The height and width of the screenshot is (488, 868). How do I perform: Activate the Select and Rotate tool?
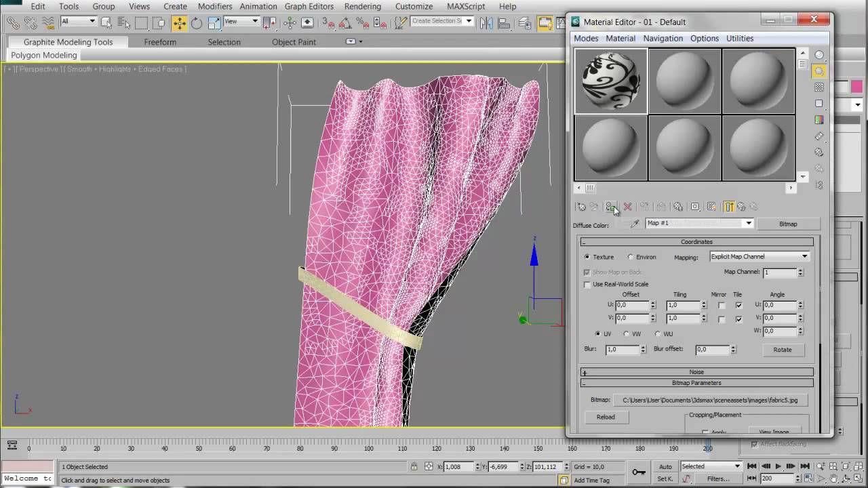(x=197, y=23)
